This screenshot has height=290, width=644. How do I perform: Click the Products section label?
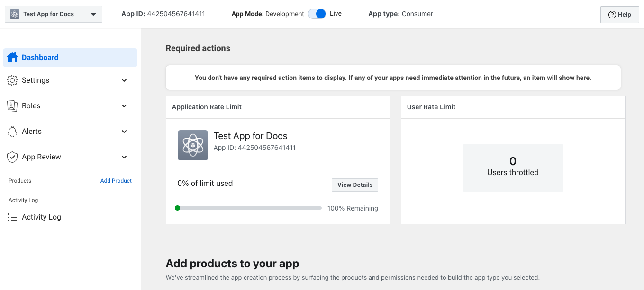click(20, 181)
